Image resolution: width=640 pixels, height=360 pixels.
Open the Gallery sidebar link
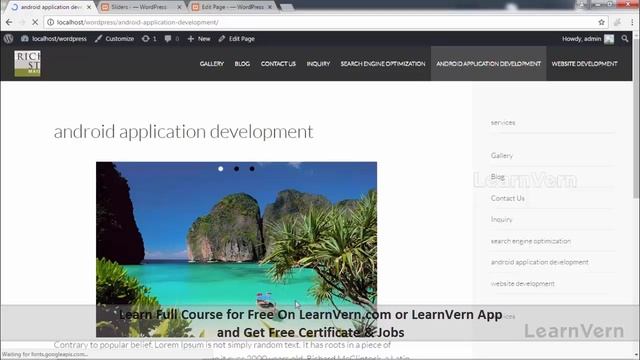click(502, 156)
